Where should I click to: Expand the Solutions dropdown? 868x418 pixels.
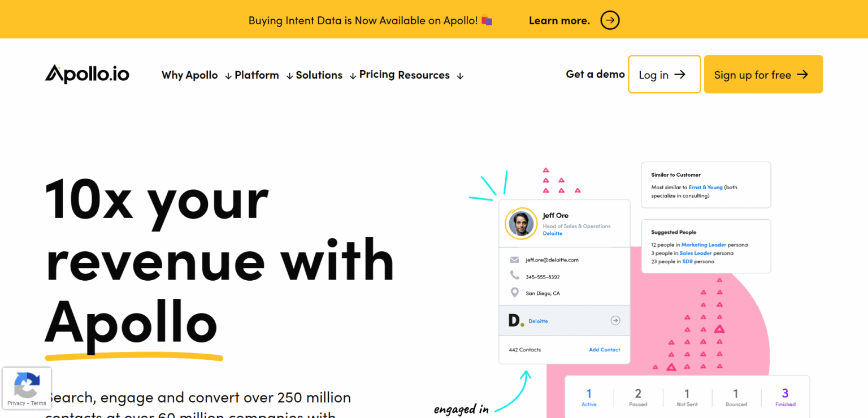coord(319,75)
